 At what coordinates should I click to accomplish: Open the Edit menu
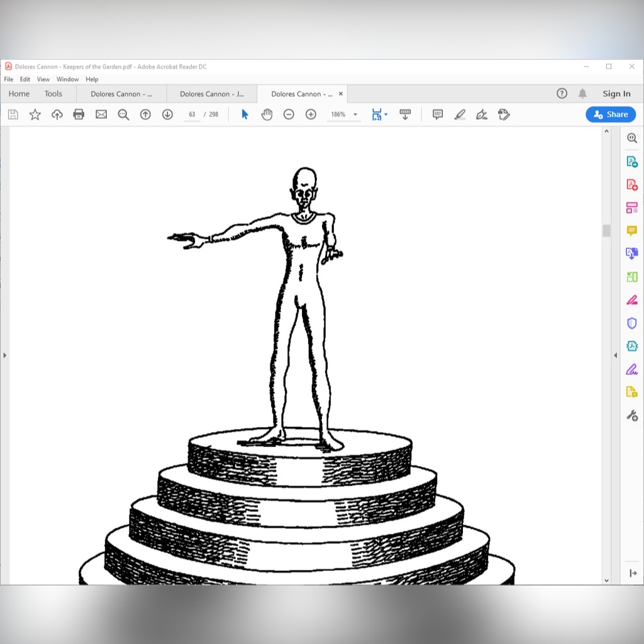[25, 79]
